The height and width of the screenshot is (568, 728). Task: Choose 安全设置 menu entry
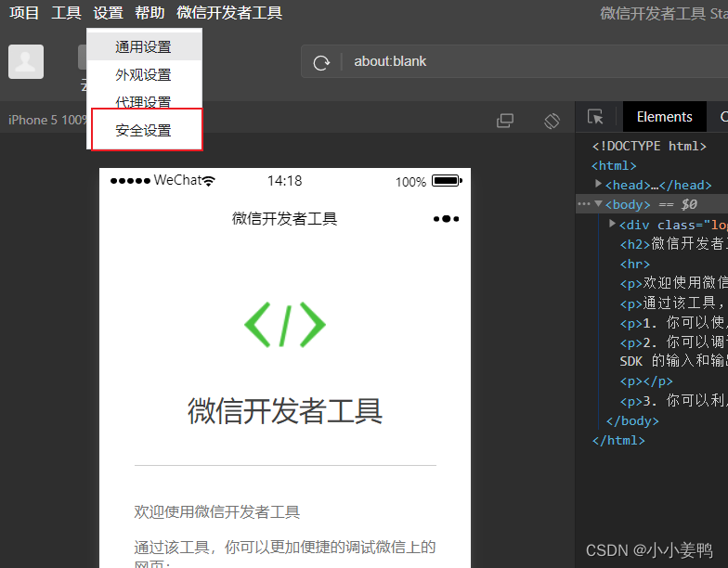click(x=147, y=130)
